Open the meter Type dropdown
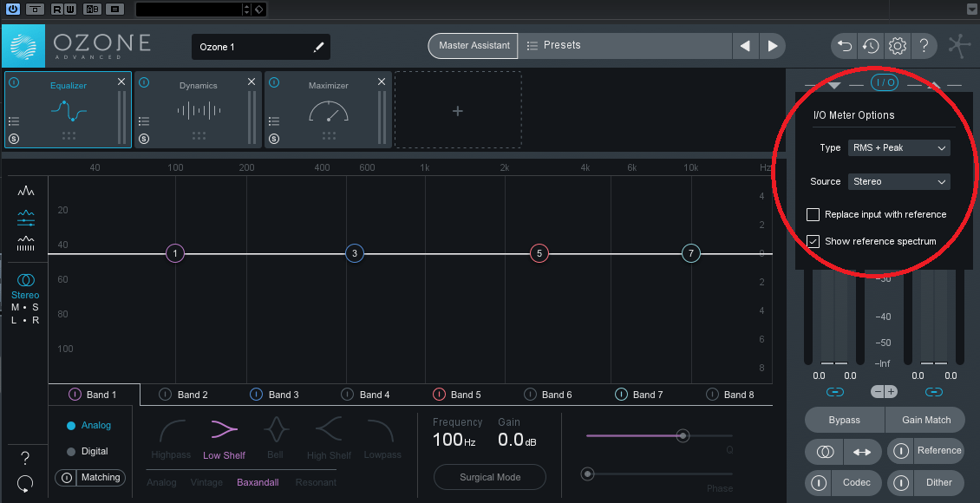This screenshot has width=980, height=503. pyautogui.click(x=898, y=148)
